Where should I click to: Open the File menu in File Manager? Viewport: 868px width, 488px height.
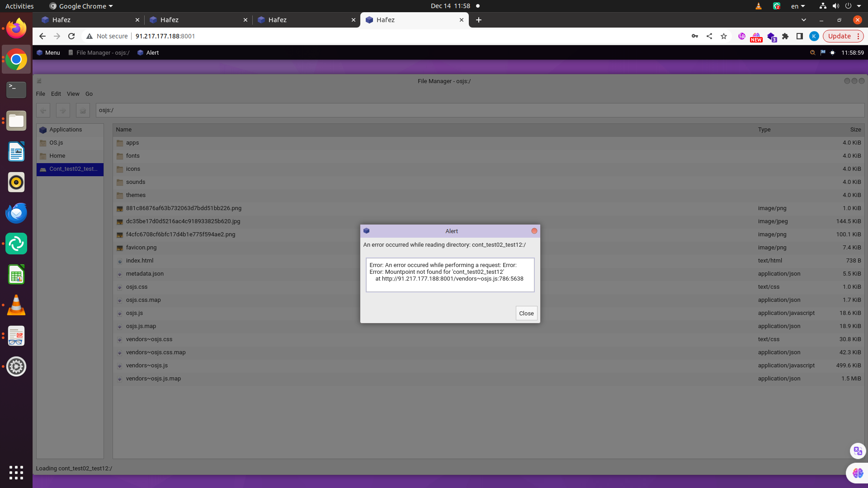tap(41, 94)
